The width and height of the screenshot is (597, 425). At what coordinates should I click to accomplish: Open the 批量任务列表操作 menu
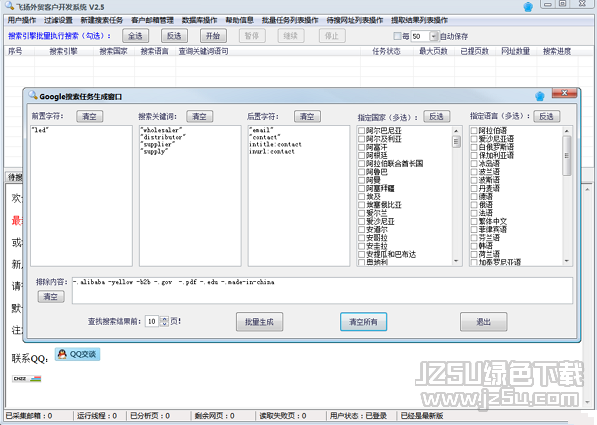point(290,20)
